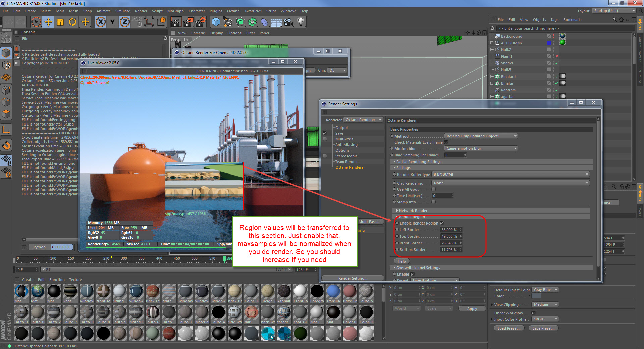
Task: Enable the Stereoscopic checkbox
Action: 325,156
